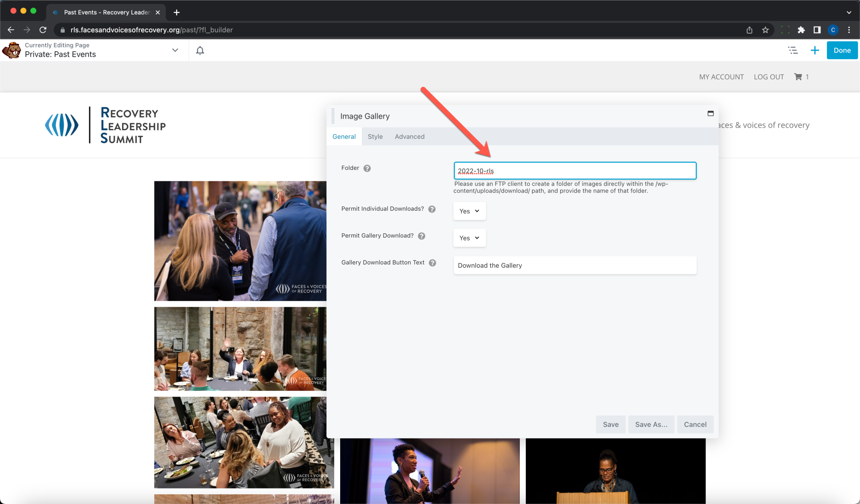
Task: Open the outline panel list icon
Action: point(793,50)
